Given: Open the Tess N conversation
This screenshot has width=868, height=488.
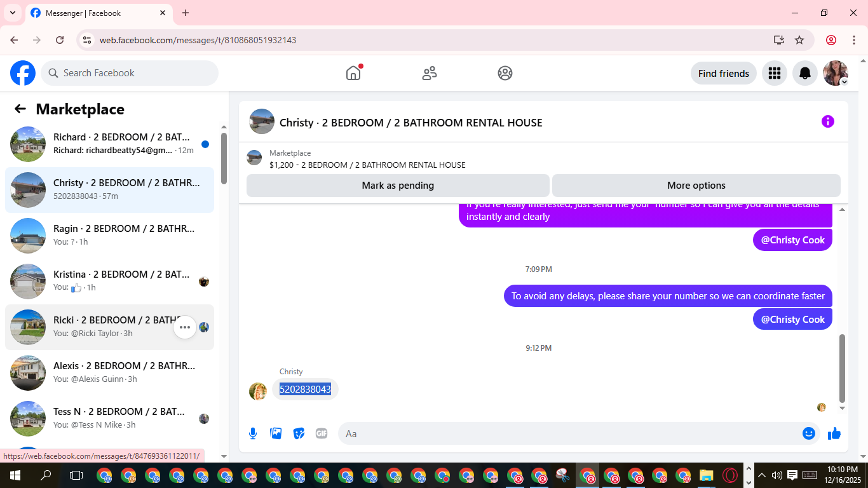Looking at the screenshot, I should pyautogui.click(x=109, y=418).
